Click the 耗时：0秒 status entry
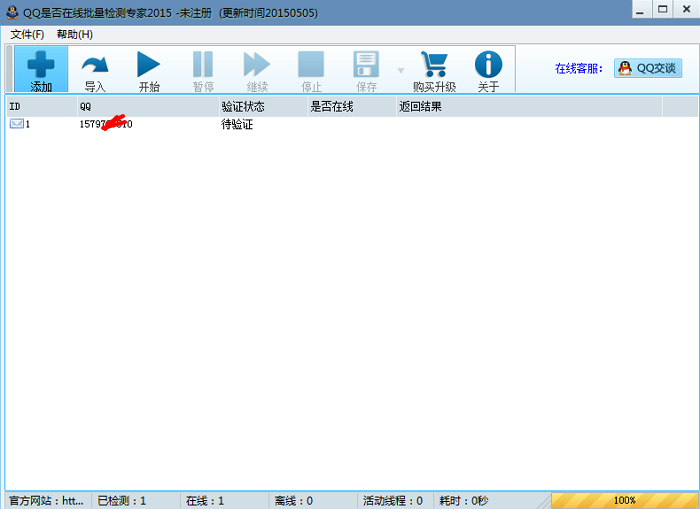Screen dimensions: 700x509 (464, 501)
